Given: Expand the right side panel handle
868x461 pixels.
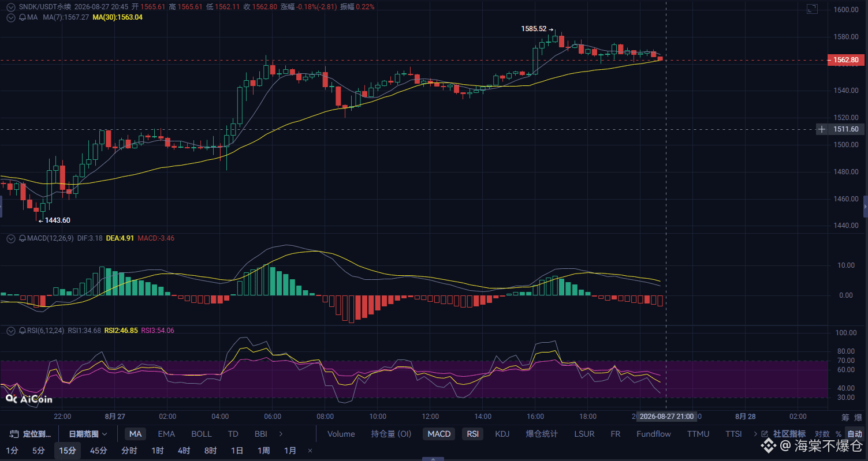Looking at the screenshot, I should (x=866, y=206).
